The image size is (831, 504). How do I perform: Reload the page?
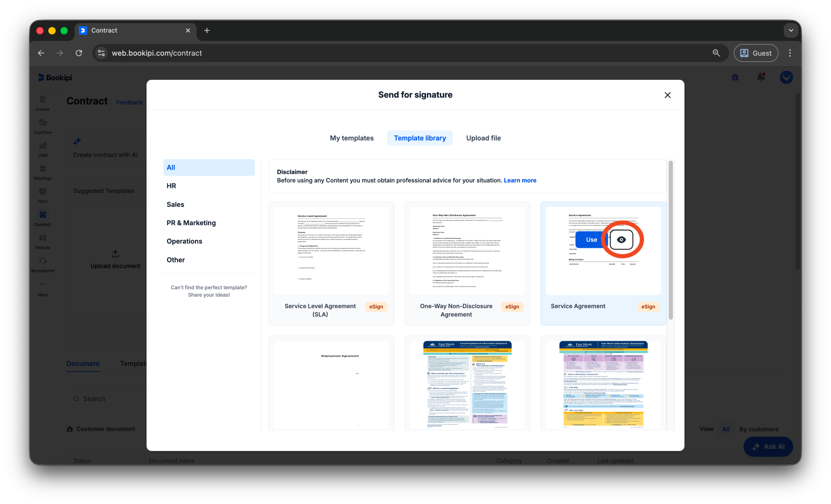tap(79, 53)
